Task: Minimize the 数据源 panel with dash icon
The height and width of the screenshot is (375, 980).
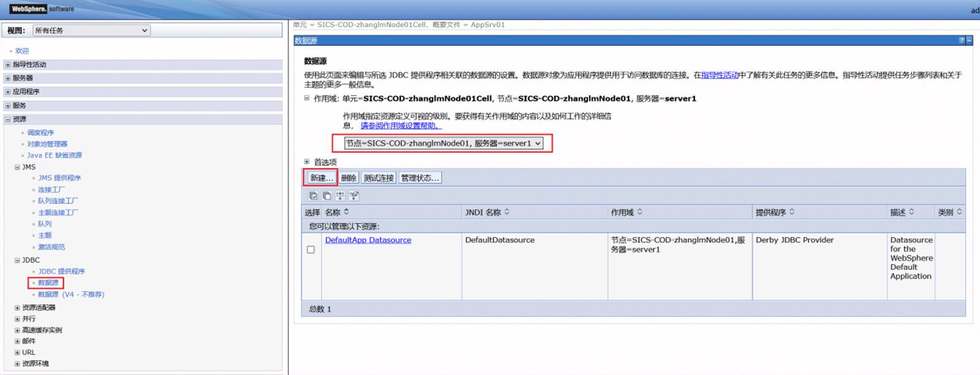Action: coord(969,40)
